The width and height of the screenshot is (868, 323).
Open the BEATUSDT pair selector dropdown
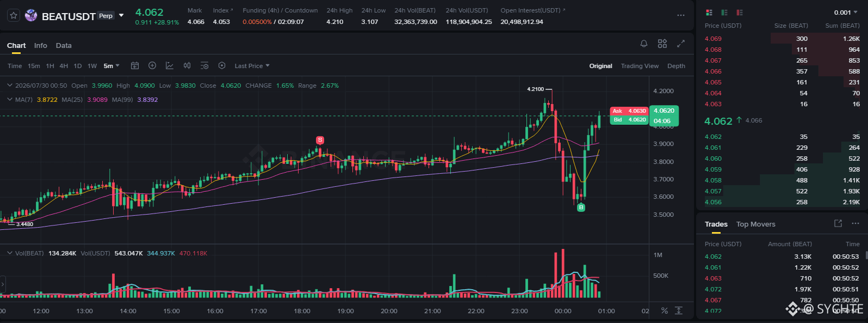point(121,15)
